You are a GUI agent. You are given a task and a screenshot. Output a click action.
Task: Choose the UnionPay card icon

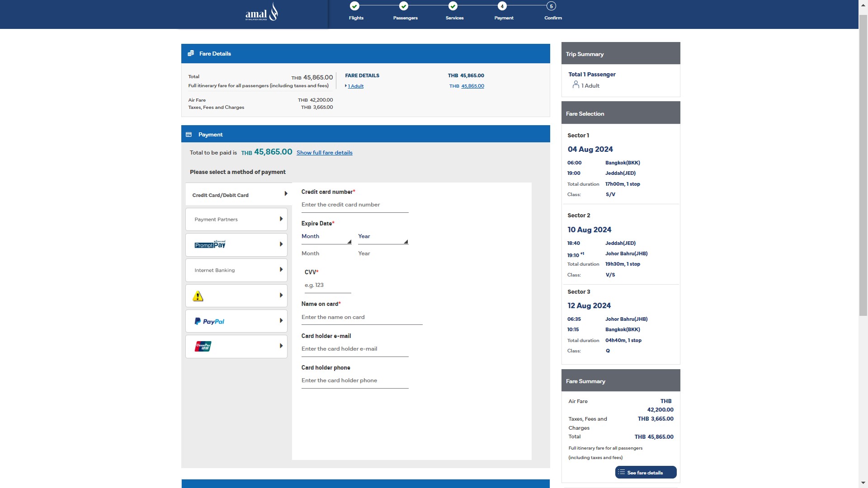203,347
